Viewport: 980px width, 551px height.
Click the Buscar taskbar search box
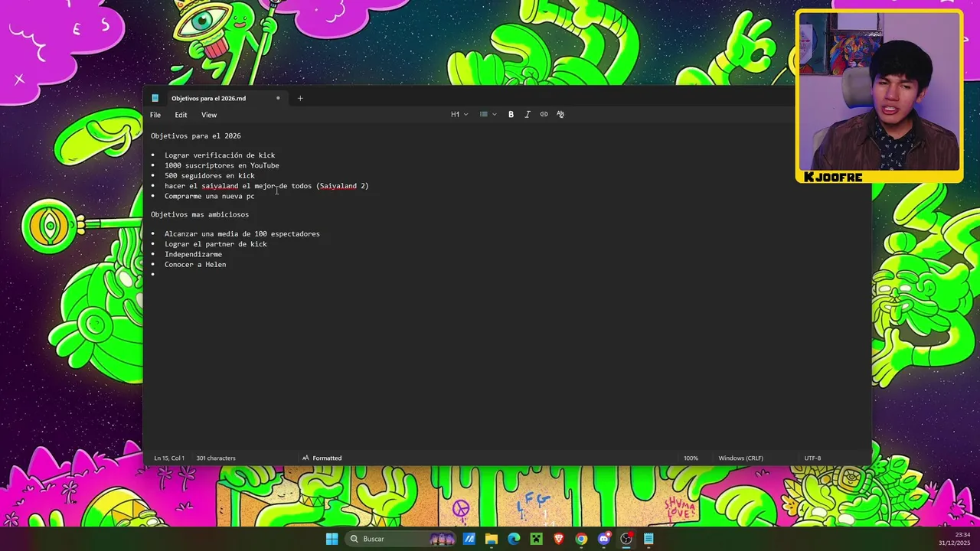[x=402, y=539]
